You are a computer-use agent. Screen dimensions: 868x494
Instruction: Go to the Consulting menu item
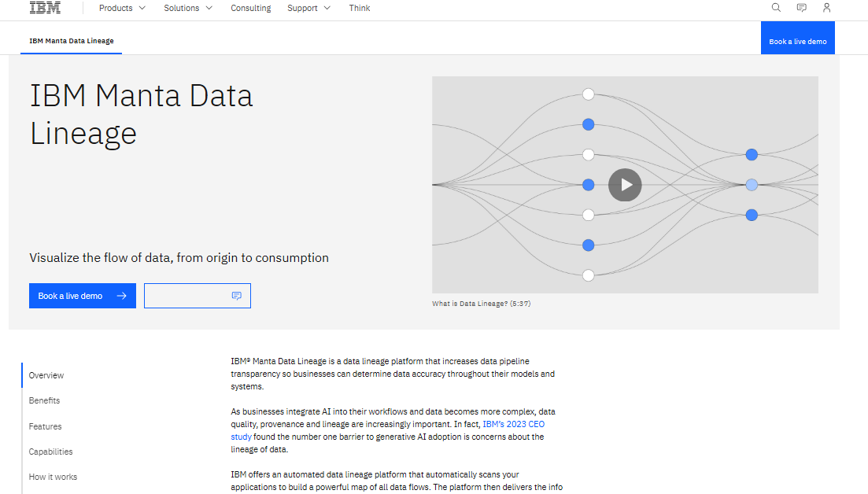250,8
